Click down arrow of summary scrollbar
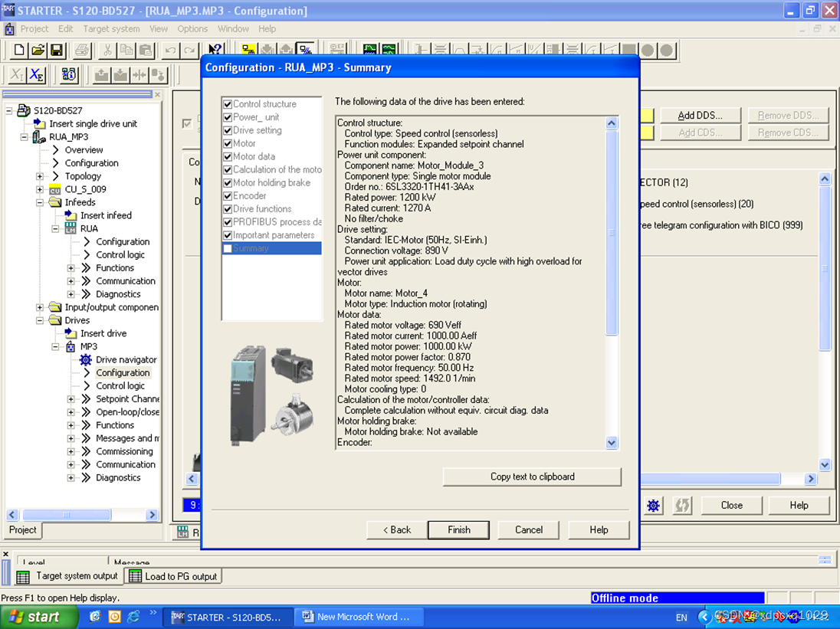 [612, 443]
